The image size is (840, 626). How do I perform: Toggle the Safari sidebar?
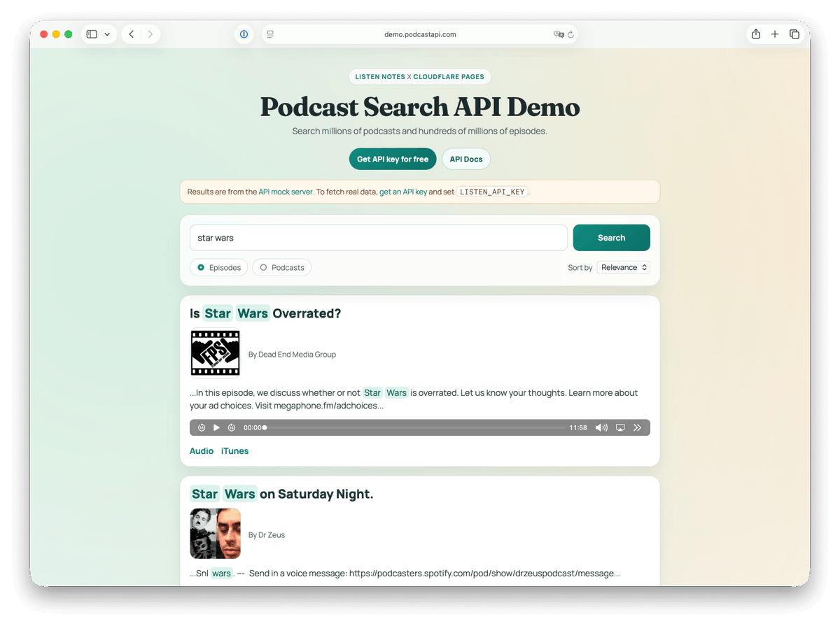[x=91, y=34]
